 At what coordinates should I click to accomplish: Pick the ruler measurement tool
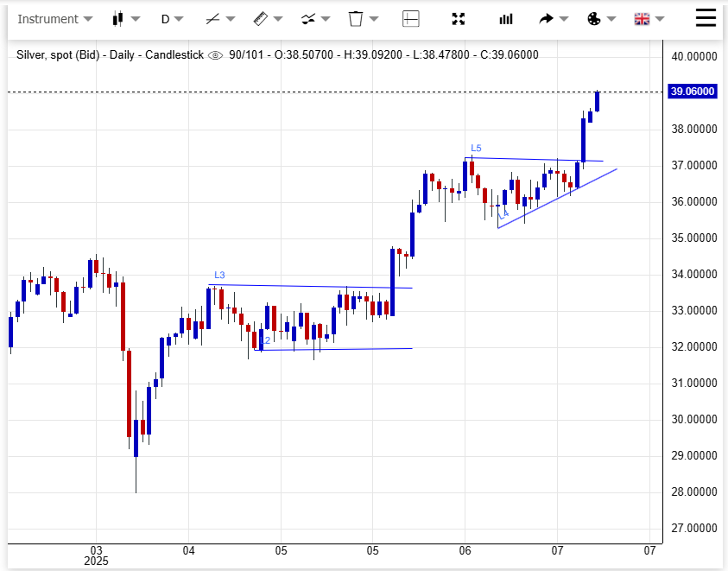click(260, 19)
